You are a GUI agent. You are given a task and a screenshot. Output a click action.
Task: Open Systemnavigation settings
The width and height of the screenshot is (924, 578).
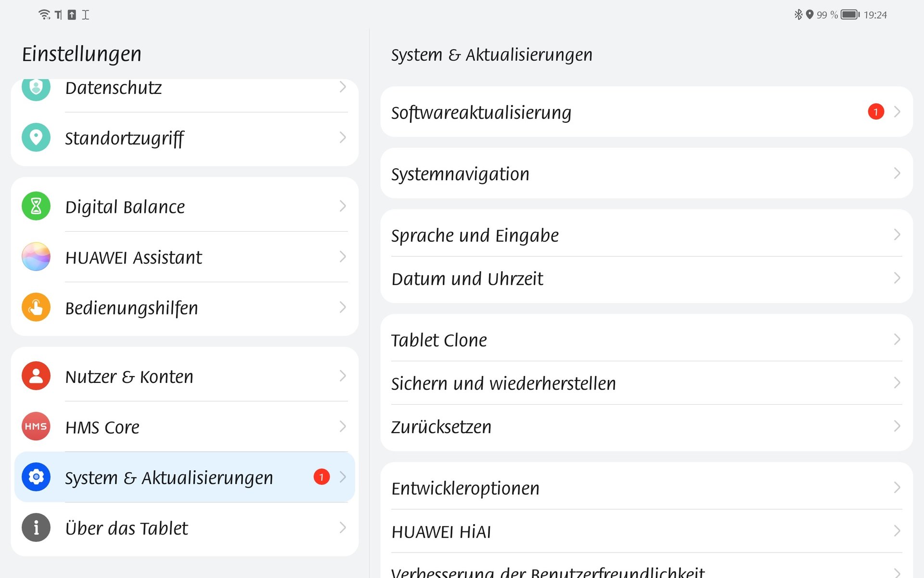point(646,173)
